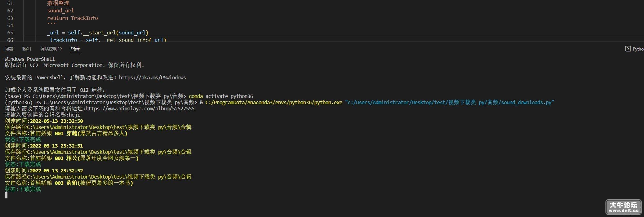Click the '_url = self.__start_url(sound_url)' code
The width and height of the screenshot is (644, 217).
[98, 33]
